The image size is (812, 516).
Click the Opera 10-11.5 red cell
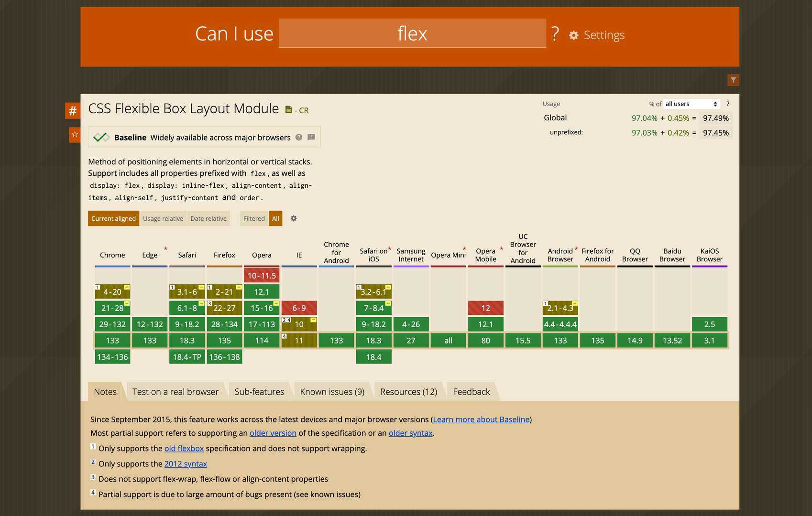(x=262, y=276)
